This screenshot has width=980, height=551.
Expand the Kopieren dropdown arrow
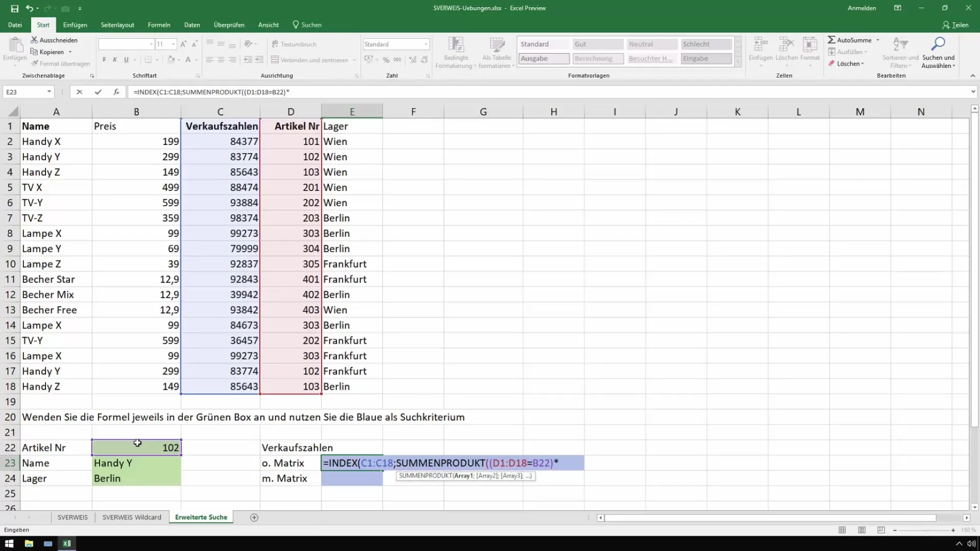click(x=70, y=52)
